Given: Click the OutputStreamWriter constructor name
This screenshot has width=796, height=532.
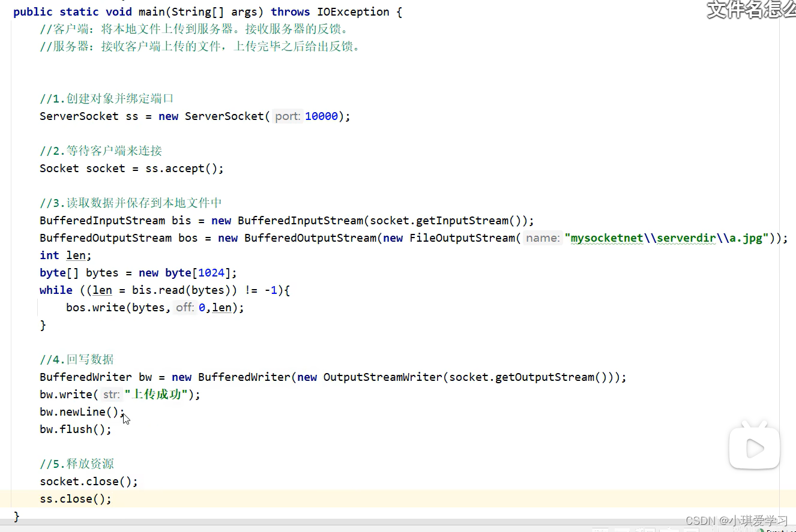Looking at the screenshot, I should 382,377.
